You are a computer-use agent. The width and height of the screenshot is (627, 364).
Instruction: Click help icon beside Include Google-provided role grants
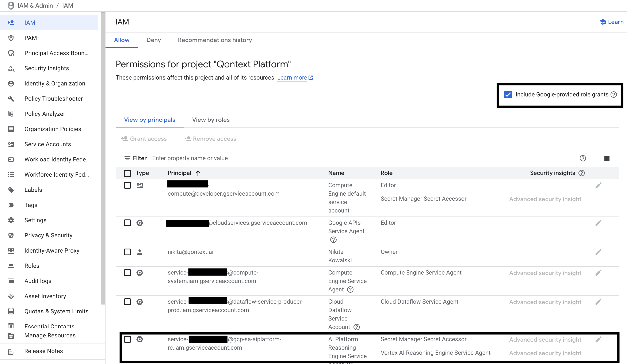(613, 95)
